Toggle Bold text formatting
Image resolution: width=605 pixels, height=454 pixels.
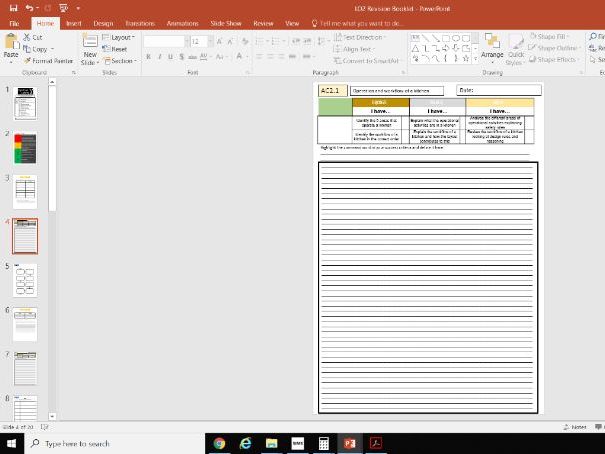pos(148,57)
